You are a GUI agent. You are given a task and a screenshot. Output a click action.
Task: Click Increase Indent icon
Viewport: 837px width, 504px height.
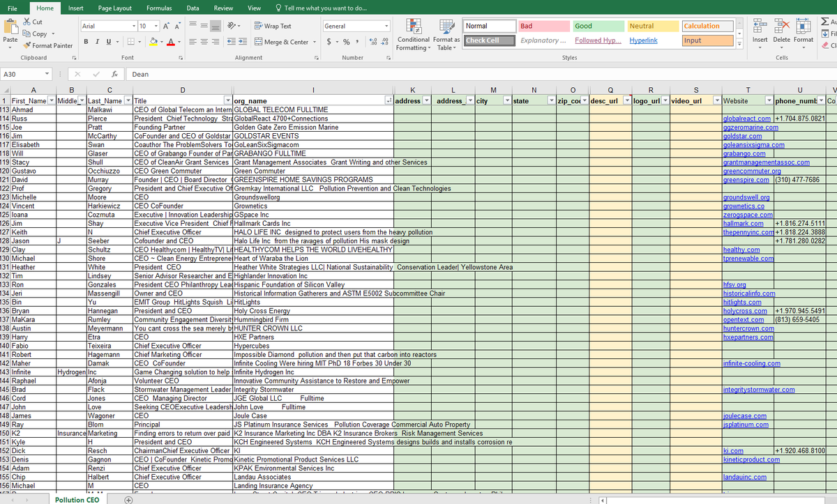[x=242, y=42]
